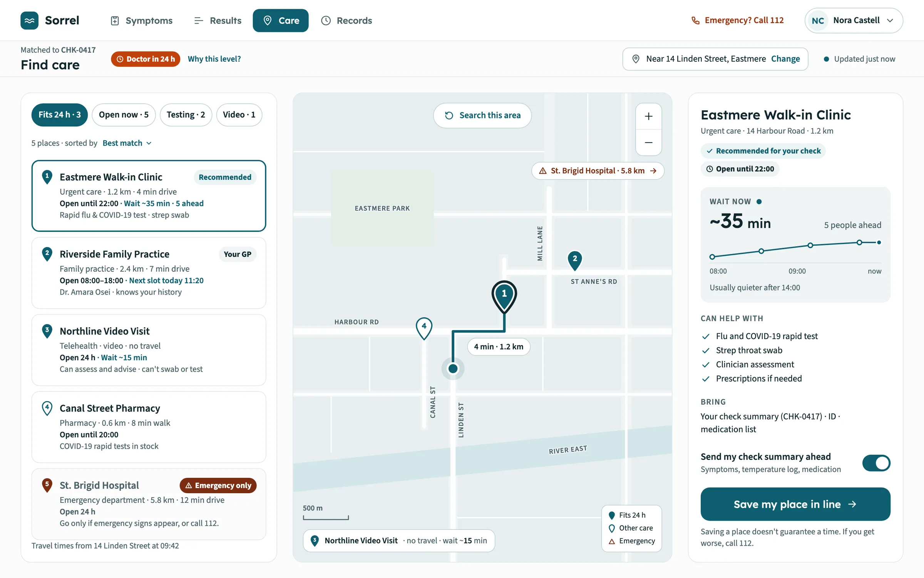The height and width of the screenshot is (578, 924).
Task: Select the Fits 24 h filter chip
Action: pos(59,115)
